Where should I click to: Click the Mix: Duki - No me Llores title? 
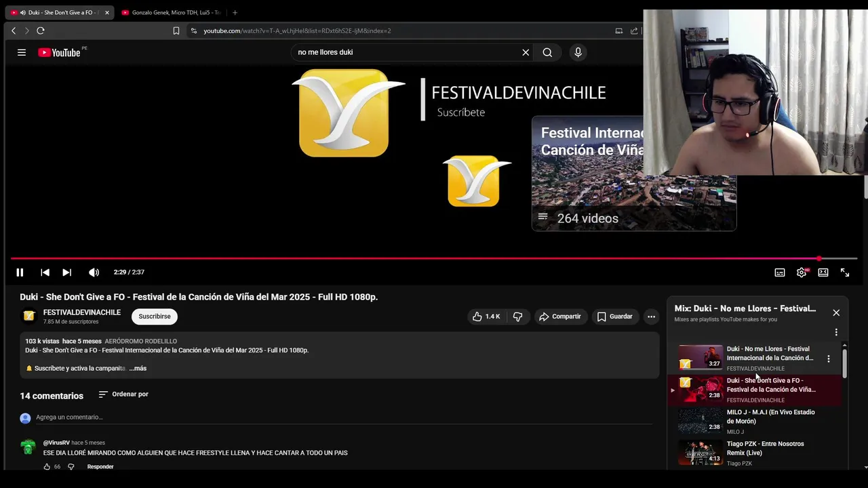745,308
